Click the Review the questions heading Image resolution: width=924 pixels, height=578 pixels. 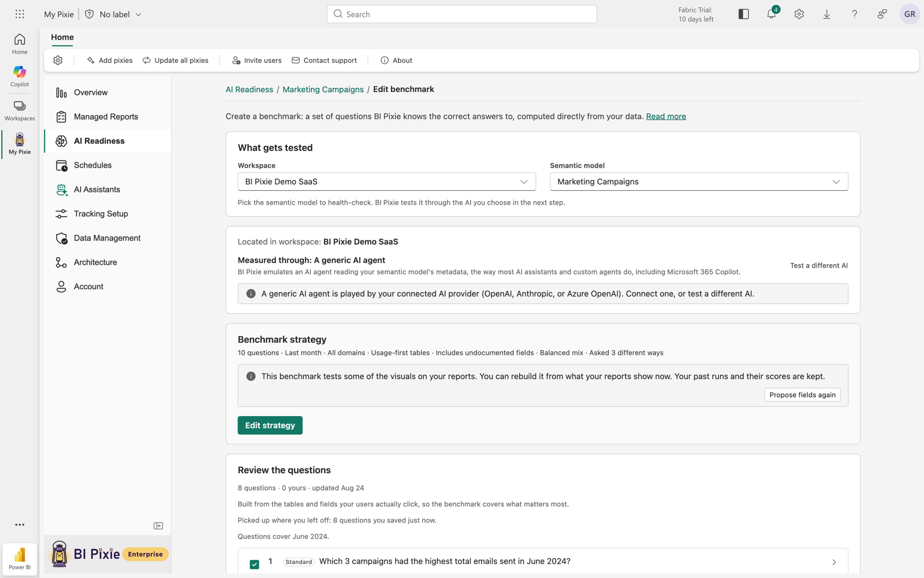pyautogui.click(x=284, y=470)
